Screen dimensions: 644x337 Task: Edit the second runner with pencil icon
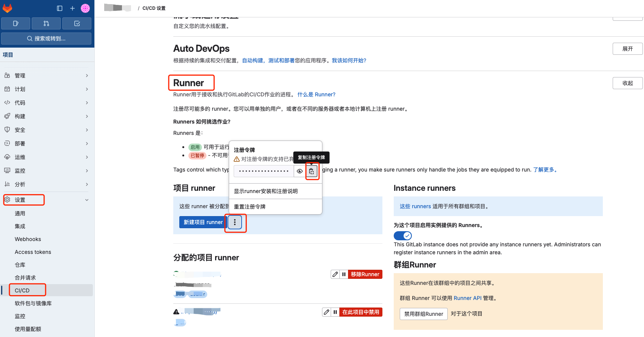[x=327, y=312]
